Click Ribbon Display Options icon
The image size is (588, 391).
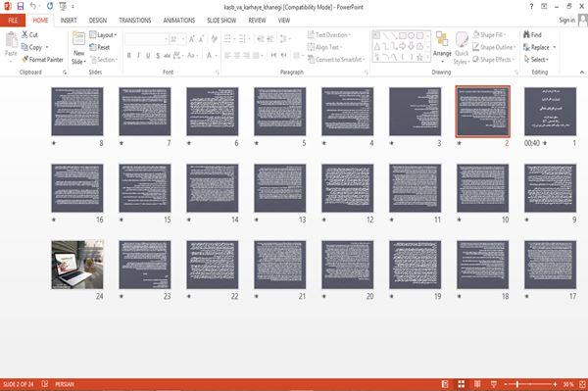click(544, 7)
